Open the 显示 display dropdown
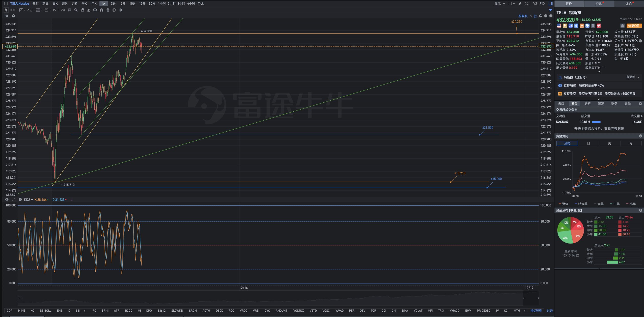644x317 pixels. (x=499, y=4)
